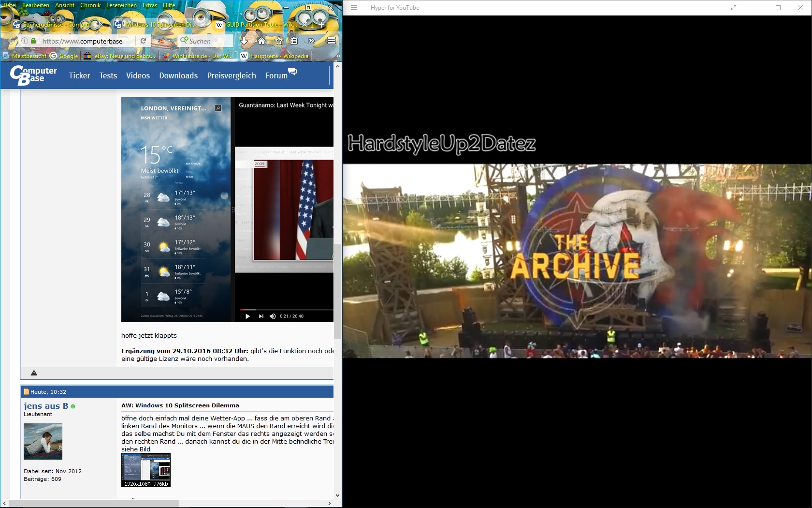Open the Ansicht menu
The height and width of the screenshot is (508, 812).
(x=65, y=5)
